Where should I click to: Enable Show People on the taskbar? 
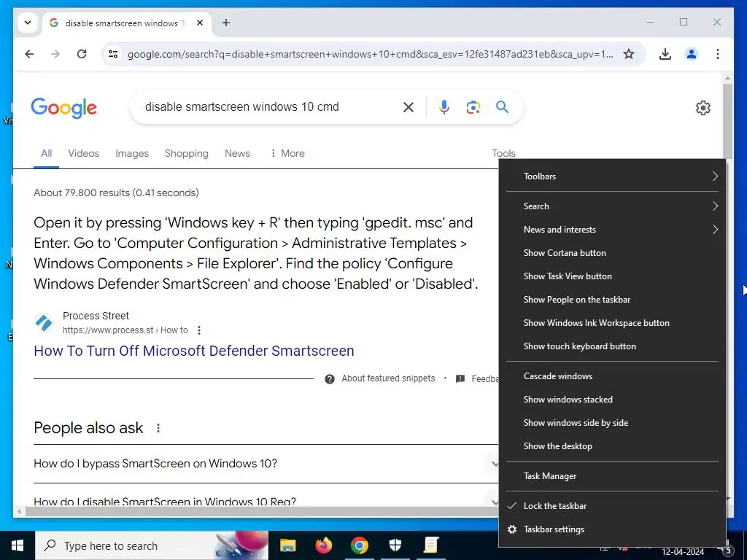point(612,300)
